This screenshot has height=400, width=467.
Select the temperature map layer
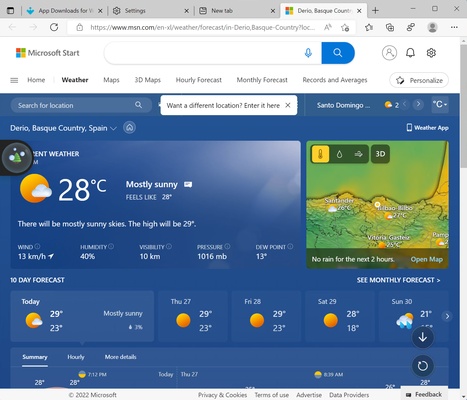(x=320, y=154)
